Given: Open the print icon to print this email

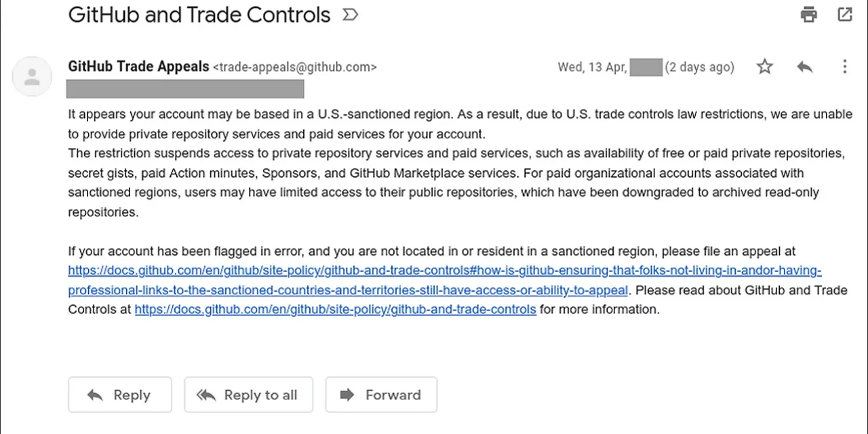Looking at the screenshot, I should (x=808, y=14).
